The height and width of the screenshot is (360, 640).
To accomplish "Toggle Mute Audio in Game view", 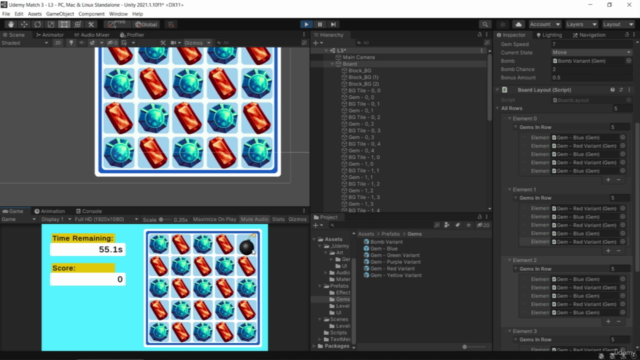I will [x=254, y=219].
